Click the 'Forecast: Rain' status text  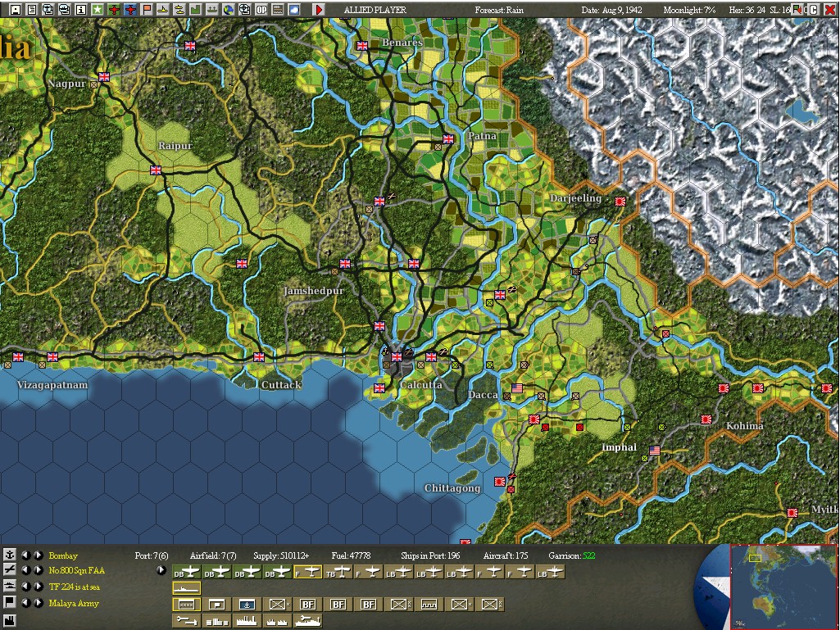tap(499, 10)
